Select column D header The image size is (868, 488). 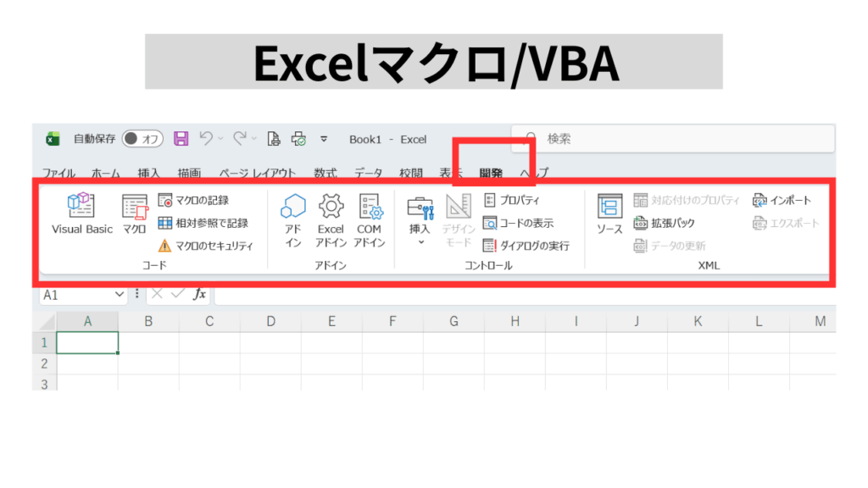click(270, 321)
